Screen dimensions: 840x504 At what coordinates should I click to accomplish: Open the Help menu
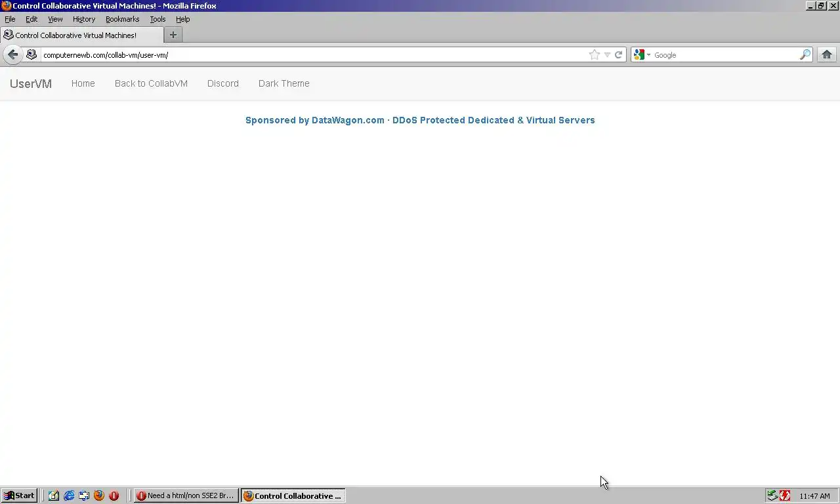click(x=182, y=19)
